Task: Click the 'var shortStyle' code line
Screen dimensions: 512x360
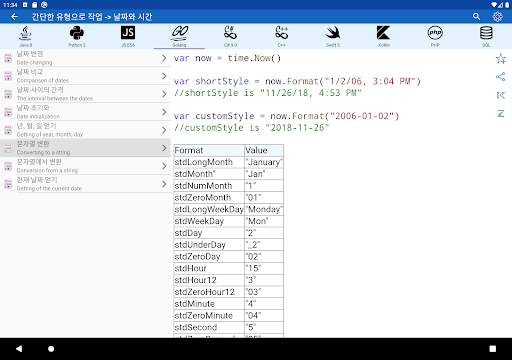Action: click(x=297, y=81)
